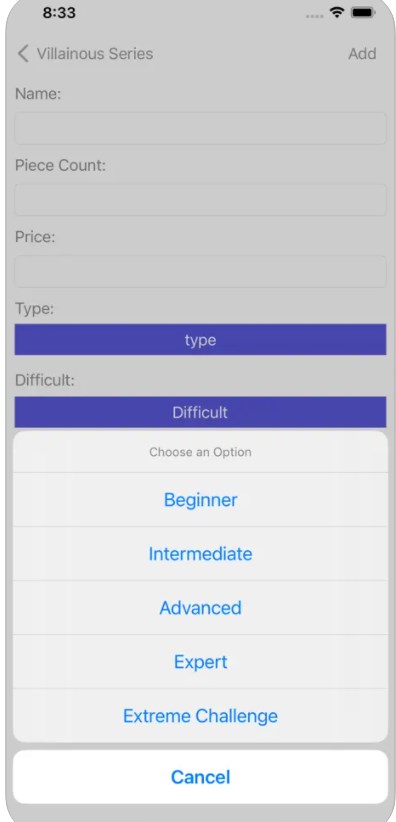Cancel the option sheet
The height and width of the screenshot is (822, 396).
point(200,777)
